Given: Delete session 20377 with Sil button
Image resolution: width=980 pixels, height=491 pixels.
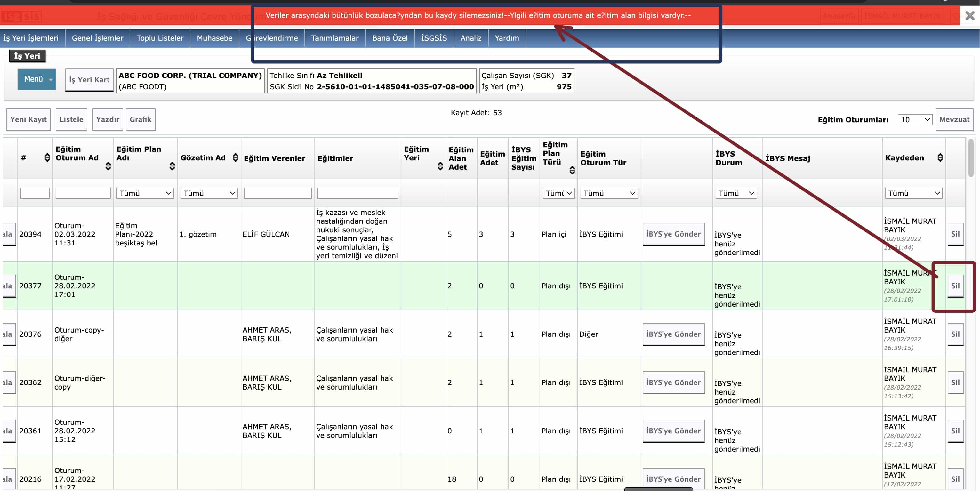Looking at the screenshot, I should point(955,286).
